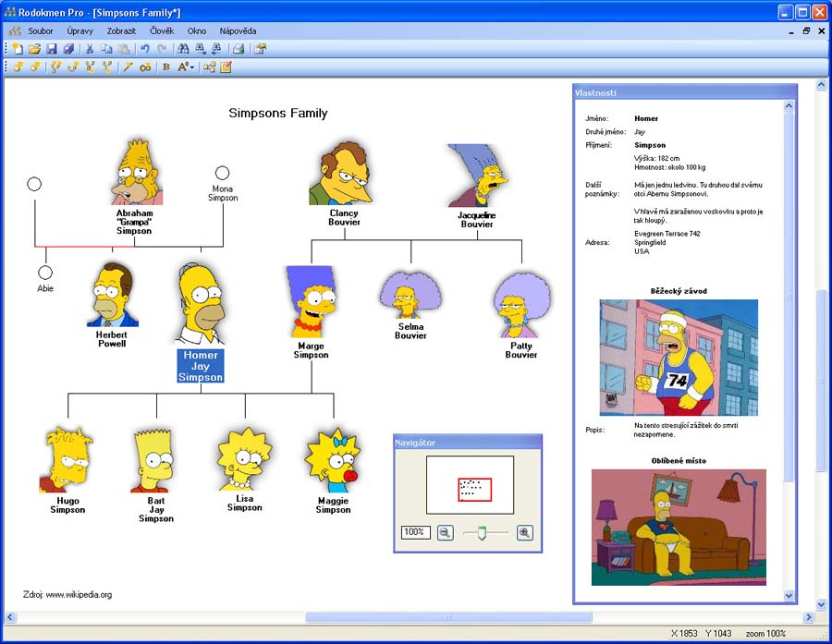Screen dimensions: 832x644
Task: Click the tree layout diagram icon
Action: [209, 67]
